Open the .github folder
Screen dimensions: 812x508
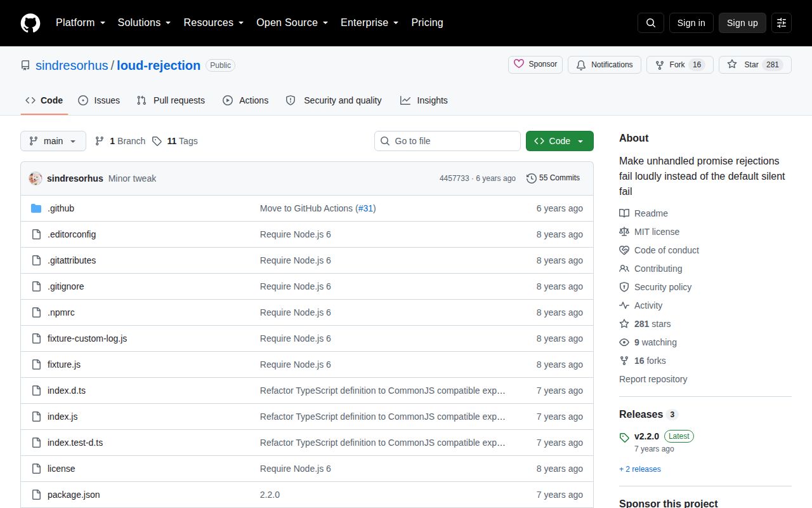pyautogui.click(x=61, y=208)
